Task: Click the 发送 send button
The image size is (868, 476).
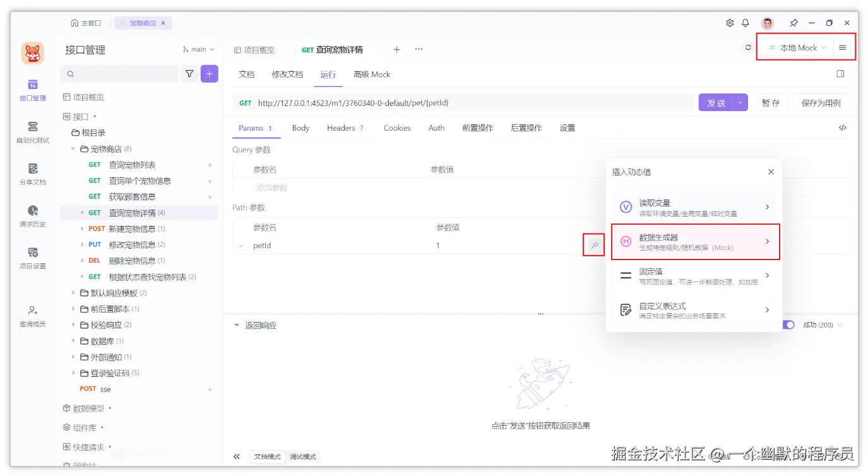Action: tap(718, 102)
